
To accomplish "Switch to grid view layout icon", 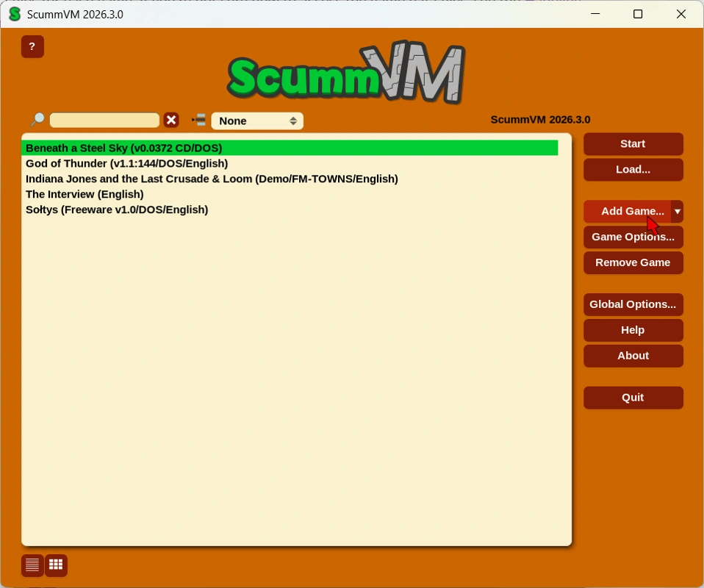I will pyautogui.click(x=56, y=565).
